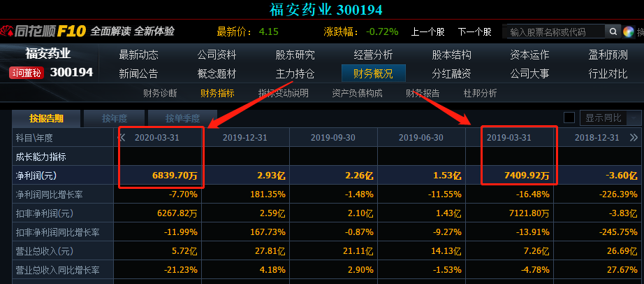This screenshot has height=284, width=644.
Task: Go to earlier periods with right double-chevron
Action: point(634,138)
